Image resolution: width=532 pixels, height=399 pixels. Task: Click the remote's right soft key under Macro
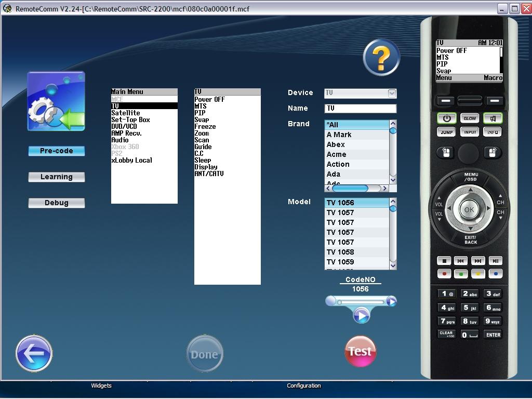495,101
